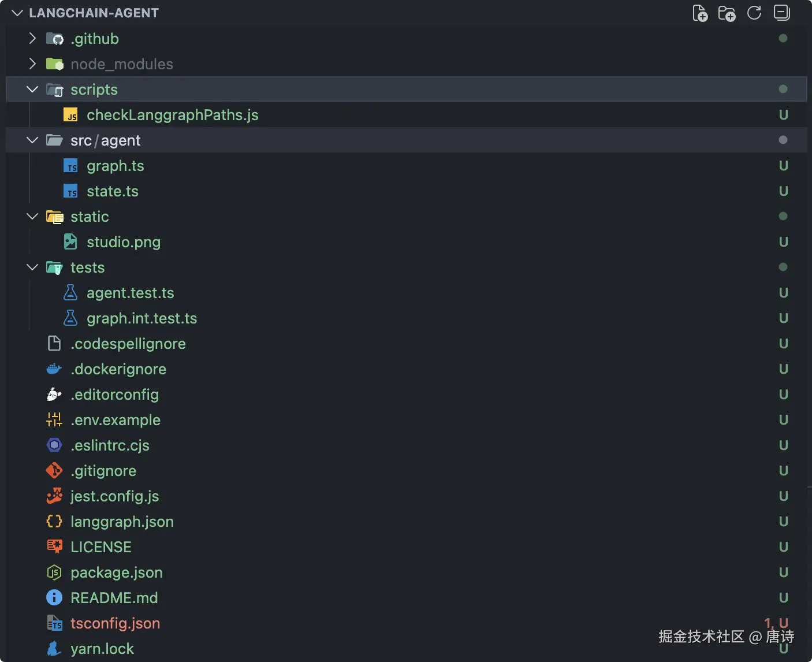Select the langgraph.json file
Viewport: 812px width, 662px height.
(x=122, y=522)
